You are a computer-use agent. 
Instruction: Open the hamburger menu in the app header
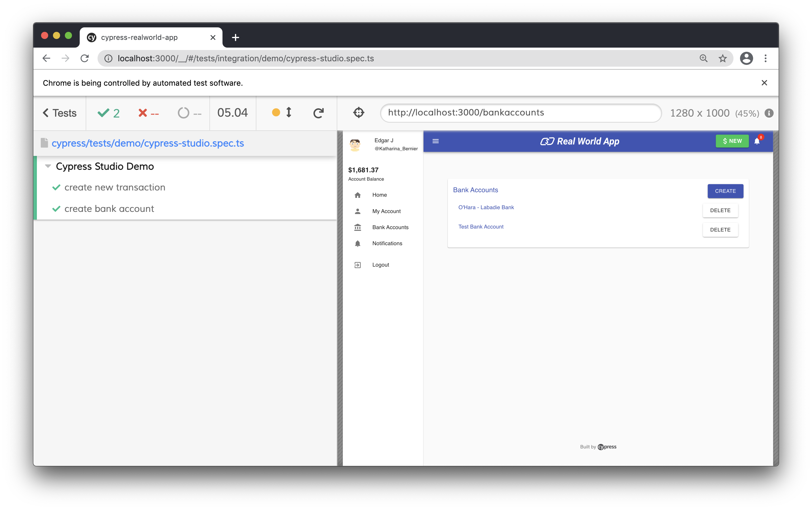[x=435, y=141]
